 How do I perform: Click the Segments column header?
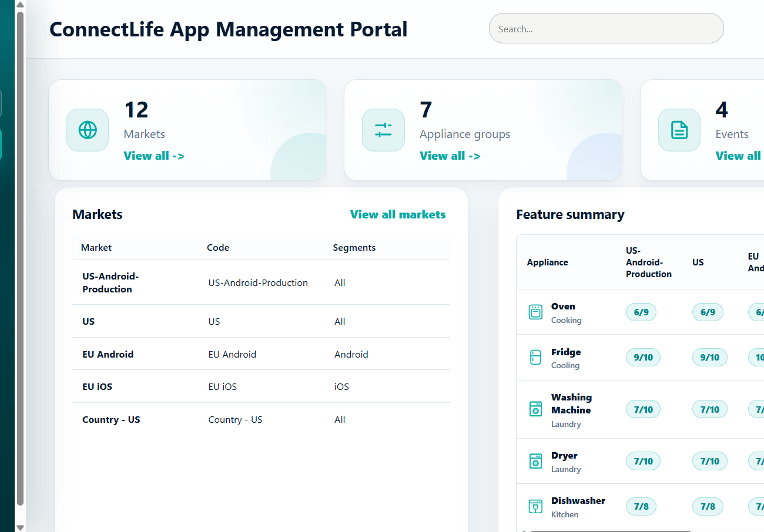354,247
